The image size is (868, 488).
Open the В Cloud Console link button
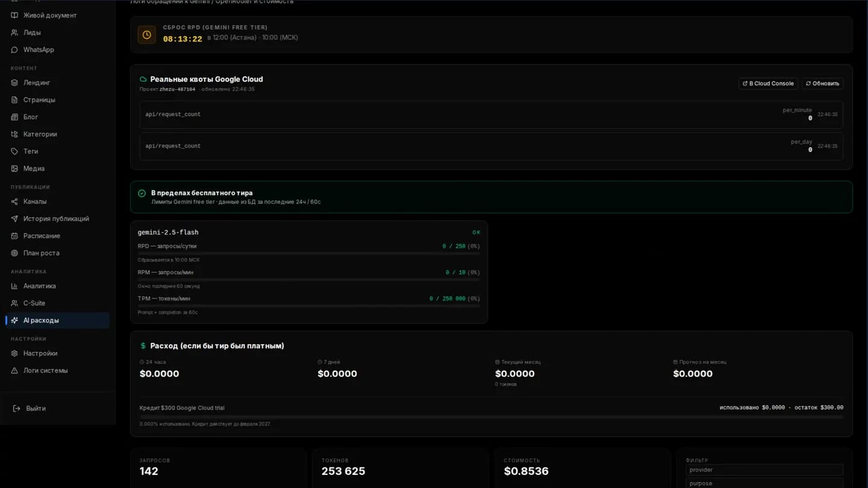768,84
